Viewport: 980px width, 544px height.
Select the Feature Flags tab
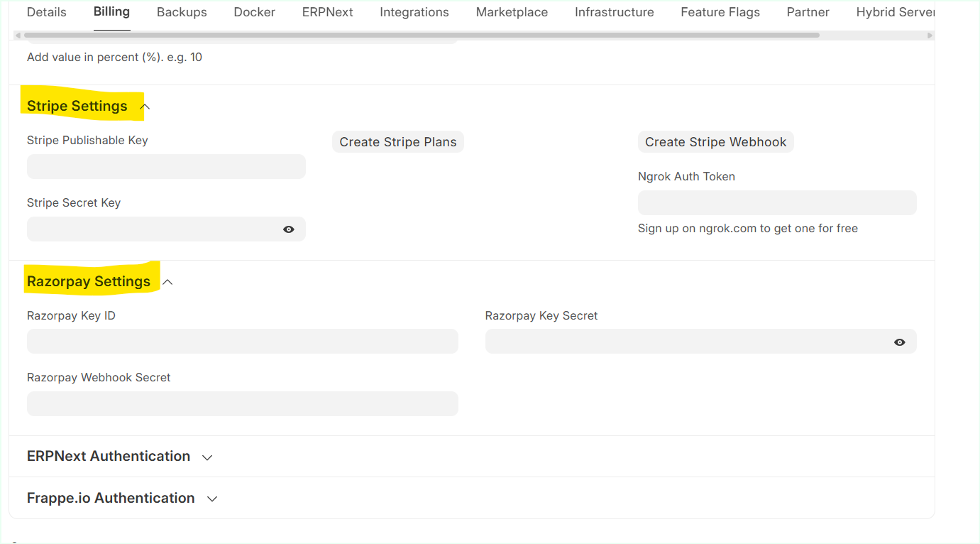[720, 12]
